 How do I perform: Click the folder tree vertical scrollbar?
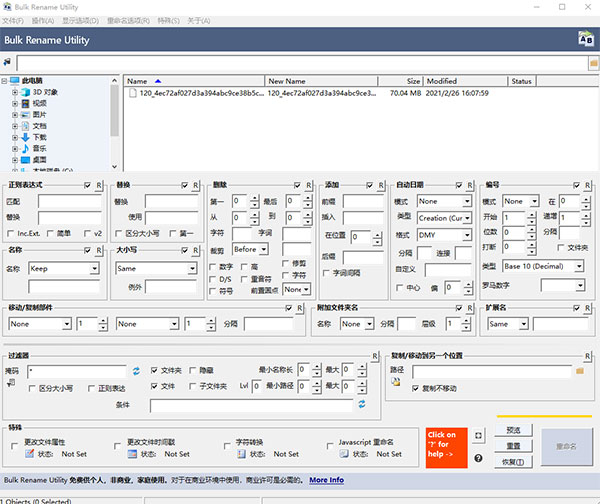(114, 123)
